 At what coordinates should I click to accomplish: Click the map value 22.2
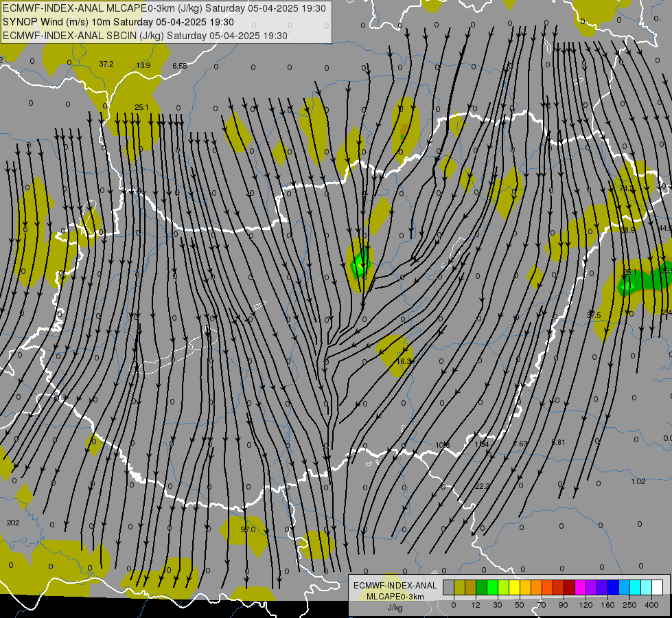482,486
